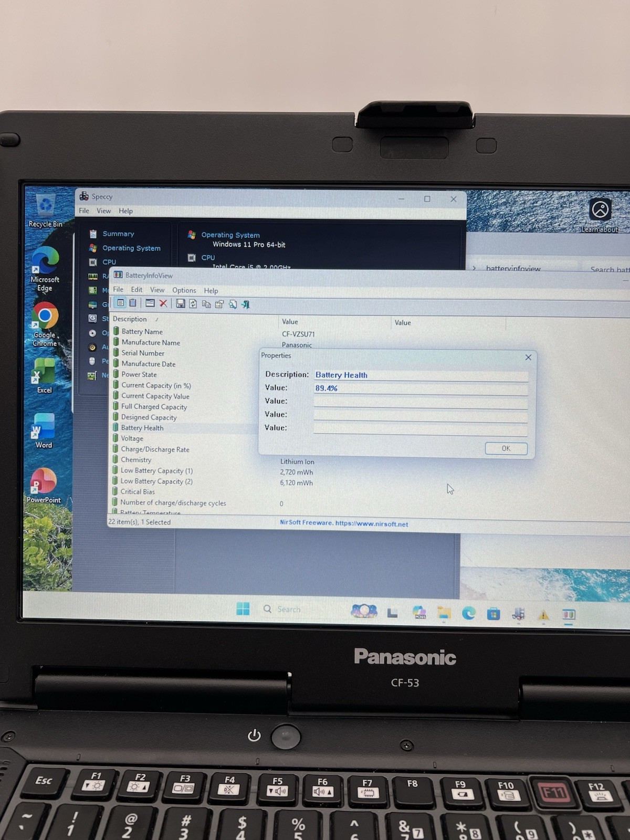
Task: Open Microsoft Edge from the taskbar
Action: (x=469, y=613)
